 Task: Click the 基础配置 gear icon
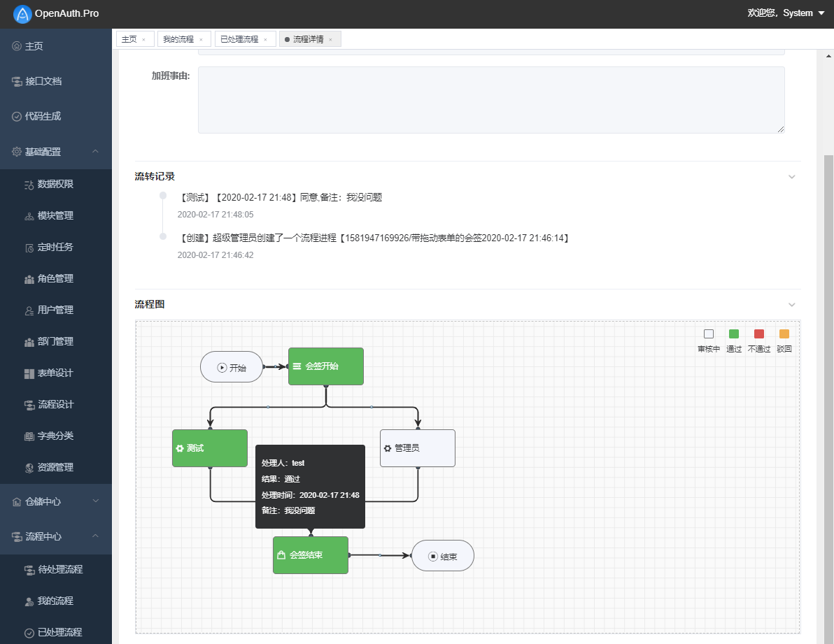[17, 152]
